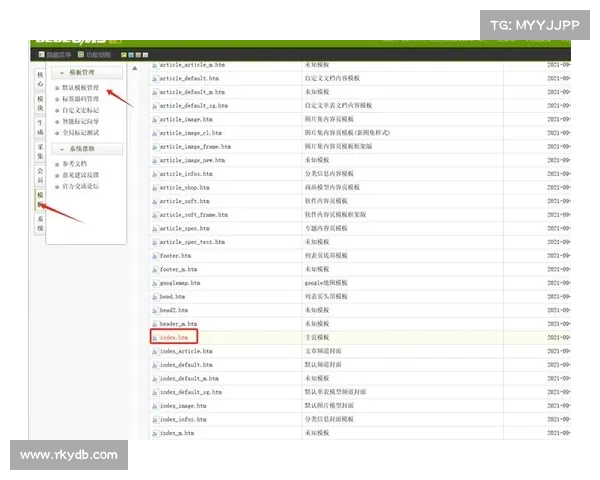Open 参考文档 help link
This screenshot has height=480, width=600.
(x=75, y=164)
